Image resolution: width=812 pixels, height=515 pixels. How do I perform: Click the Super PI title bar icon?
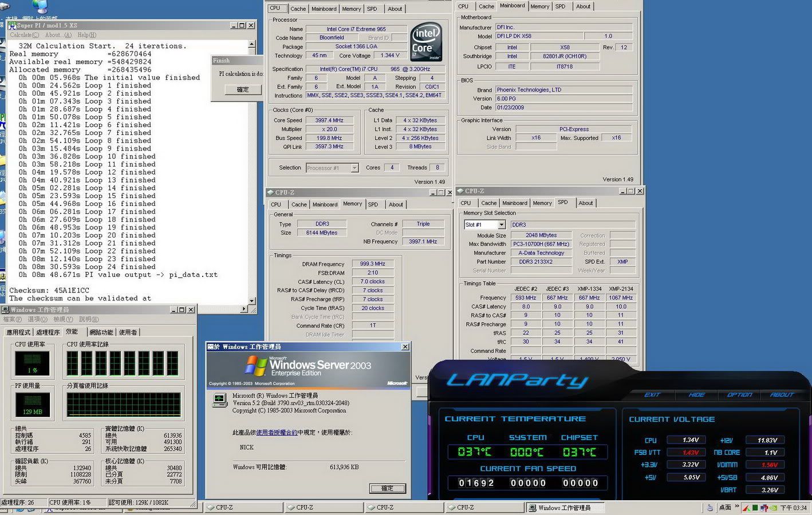(11, 25)
